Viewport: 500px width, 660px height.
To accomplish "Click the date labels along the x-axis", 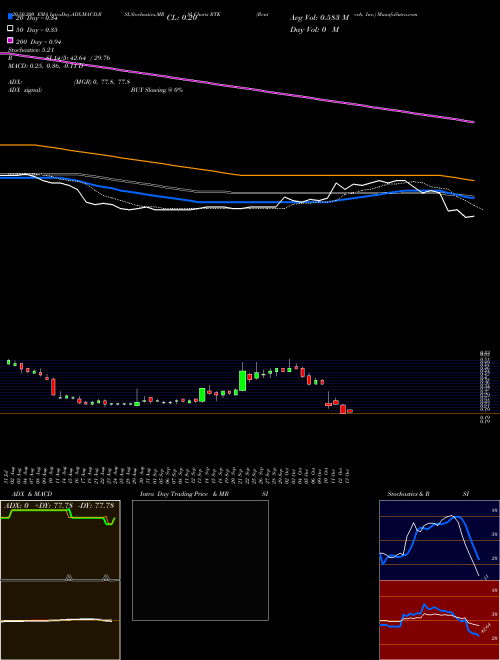I will pos(177,475).
